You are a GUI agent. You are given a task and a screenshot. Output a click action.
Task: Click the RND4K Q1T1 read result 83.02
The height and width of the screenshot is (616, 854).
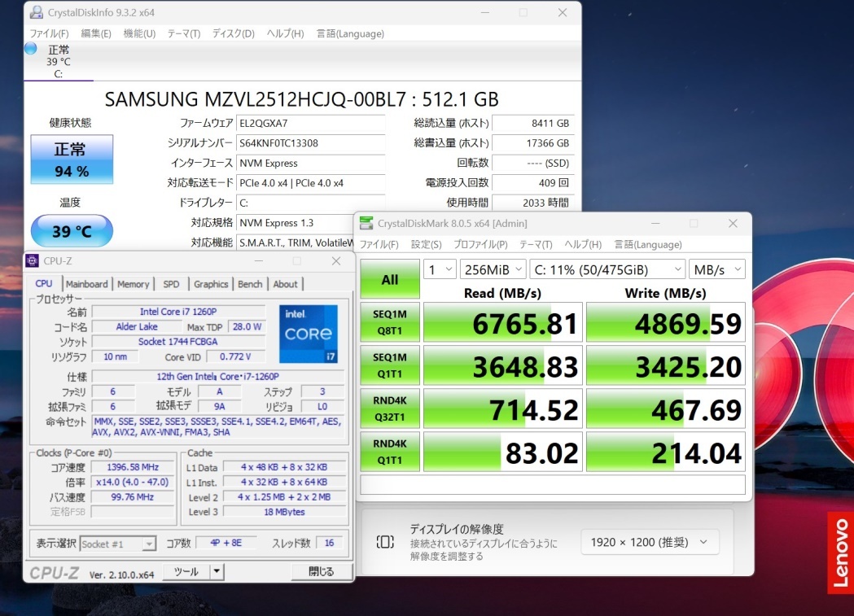tap(502, 452)
